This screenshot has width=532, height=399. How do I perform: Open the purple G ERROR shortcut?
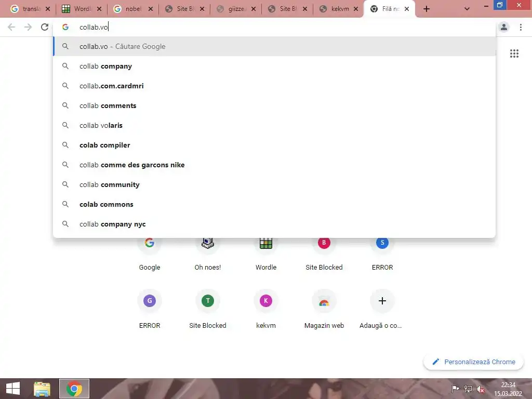coord(150,309)
